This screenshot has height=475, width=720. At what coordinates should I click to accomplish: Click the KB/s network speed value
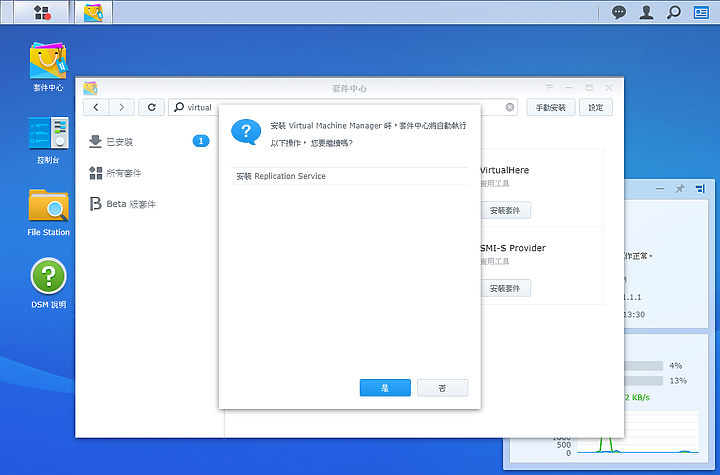coord(637,397)
